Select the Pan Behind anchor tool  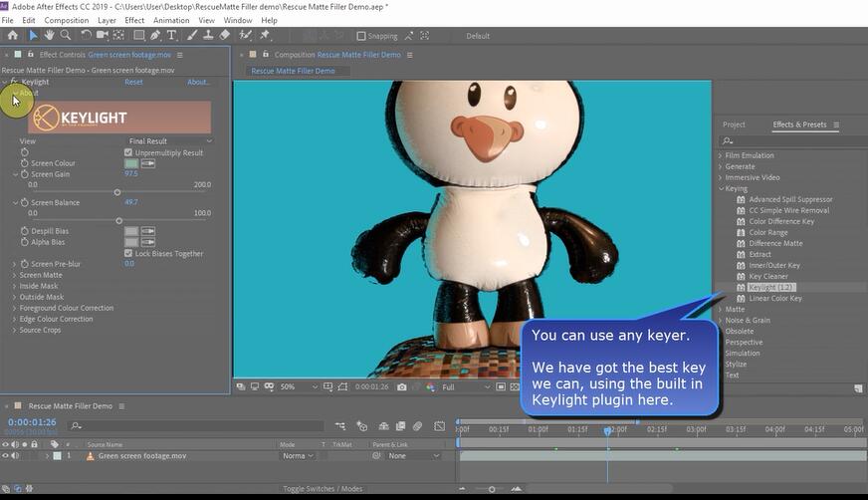118,36
